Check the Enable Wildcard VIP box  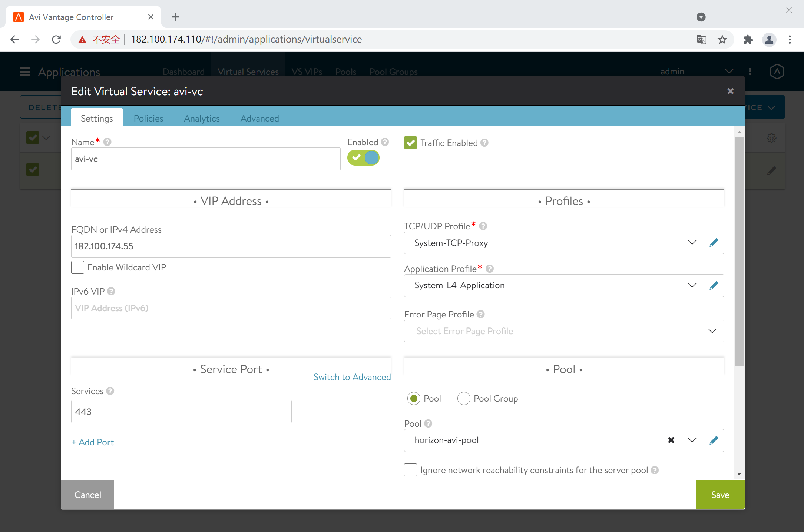tap(77, 267)
